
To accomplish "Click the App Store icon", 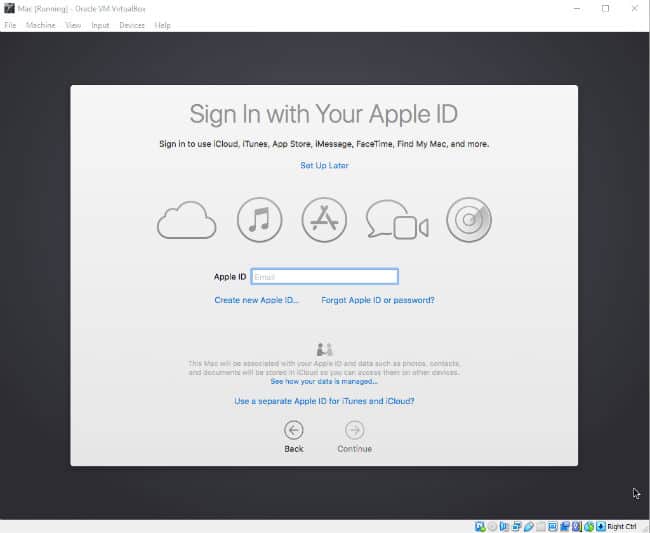I will tap(324, 220).
